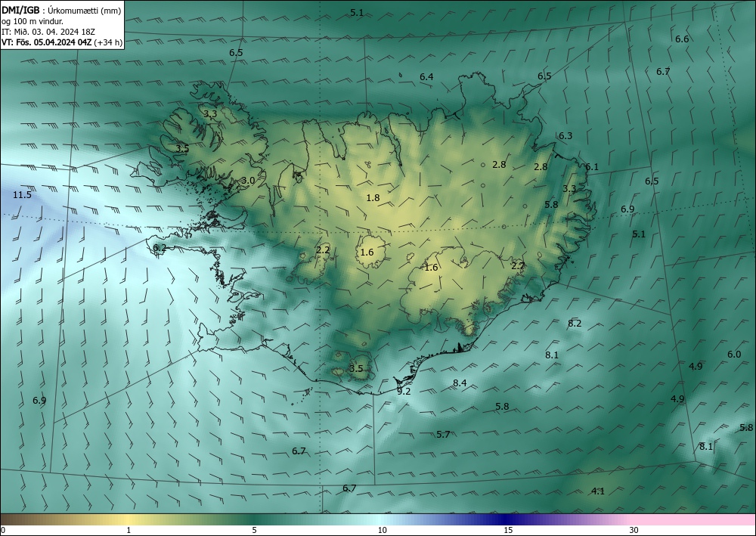
Task: Select the 9.2 value on the south coast
Action: tap(404, 392)
